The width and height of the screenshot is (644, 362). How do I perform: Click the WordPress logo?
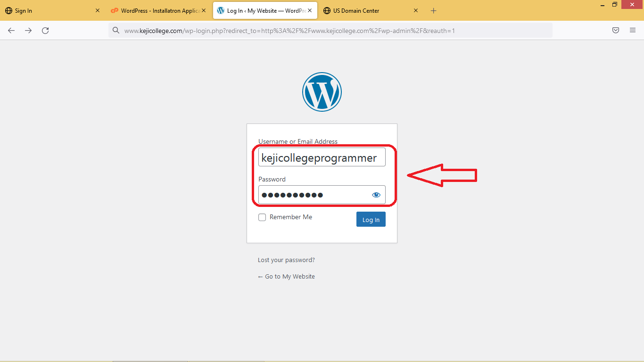coord(322,92)
